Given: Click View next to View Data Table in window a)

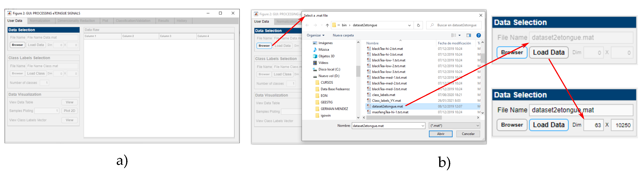Looking at the screenshot, I should [x=69, y=102].
